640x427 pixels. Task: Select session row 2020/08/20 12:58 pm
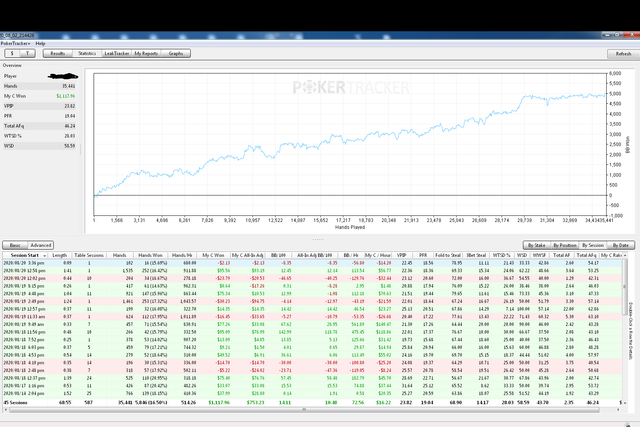point(313,271)
